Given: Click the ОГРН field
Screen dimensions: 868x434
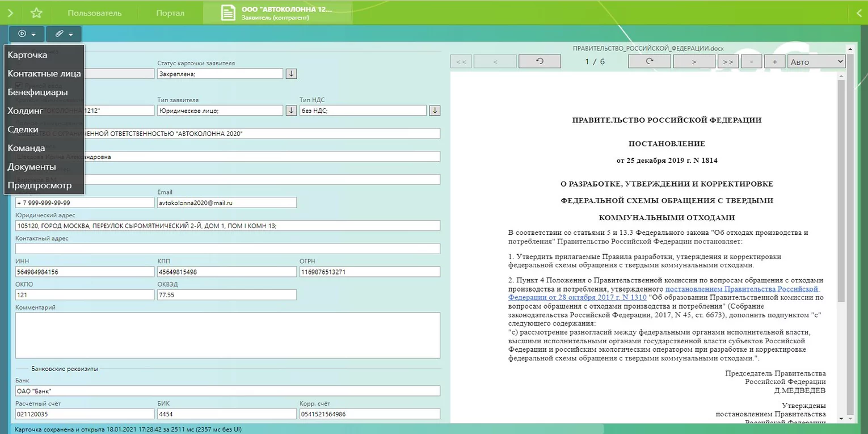Looking at the screenshot, I should tap(370, 272).
